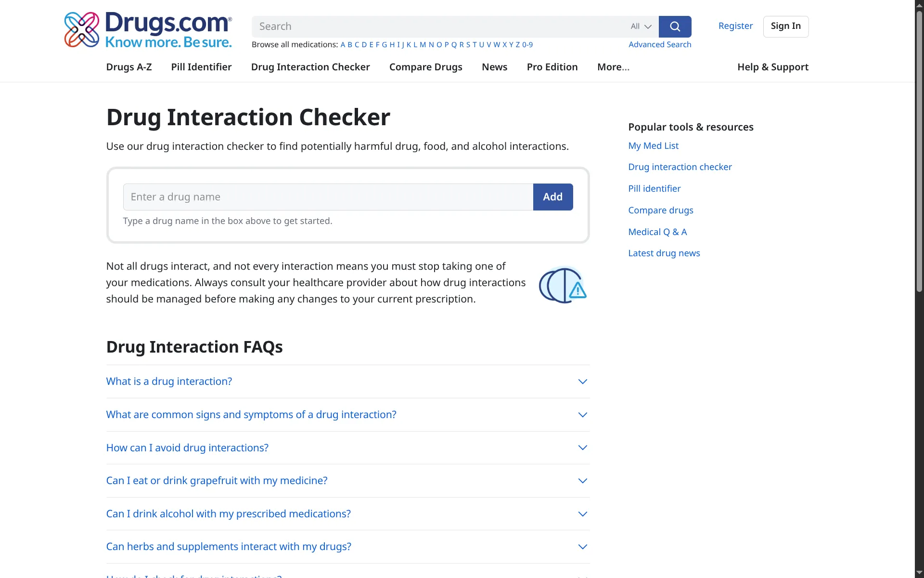924x578 pixels.
Task: Expand the grapefruit with medicine question
Action: point(217,480)
